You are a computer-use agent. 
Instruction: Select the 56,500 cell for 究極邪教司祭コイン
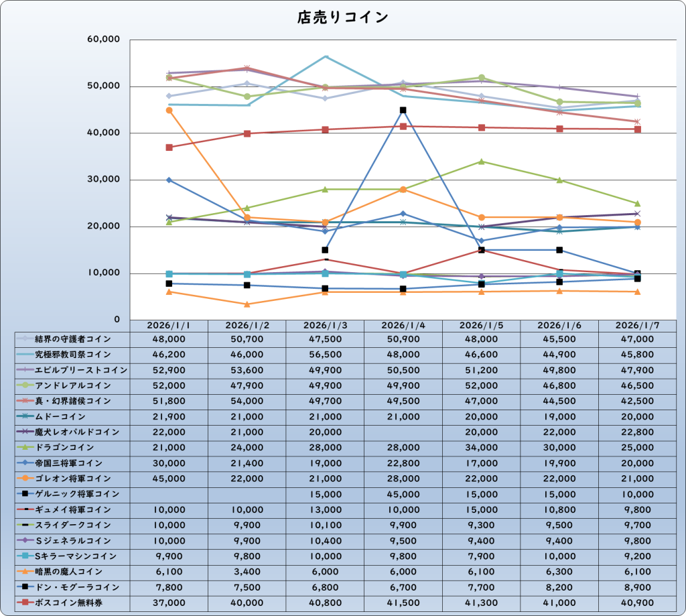pyautogui.click(x=325, y=354)
